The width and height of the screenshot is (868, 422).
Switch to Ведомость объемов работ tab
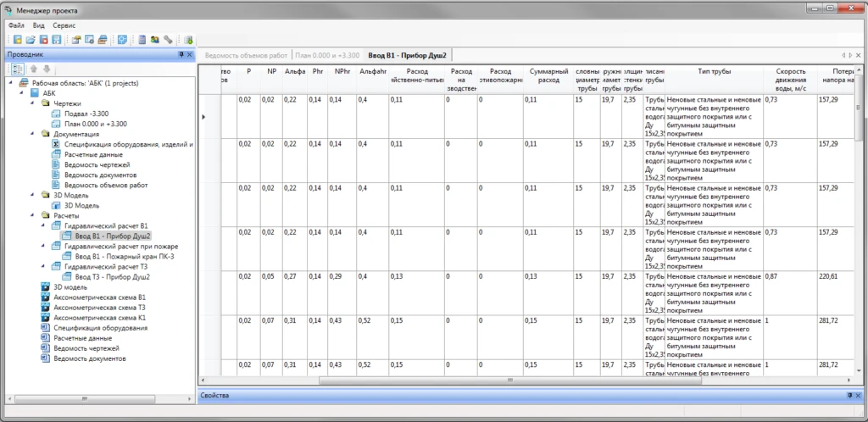(246, 54)
